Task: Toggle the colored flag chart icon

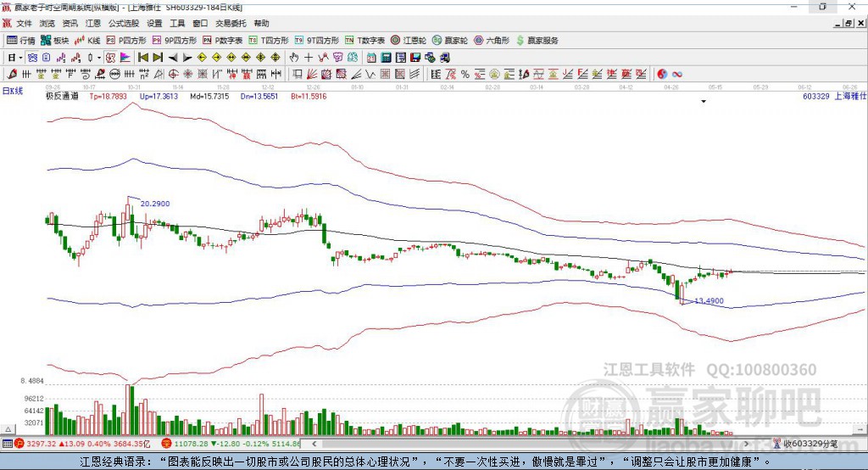Action: (x=125, y=58)
